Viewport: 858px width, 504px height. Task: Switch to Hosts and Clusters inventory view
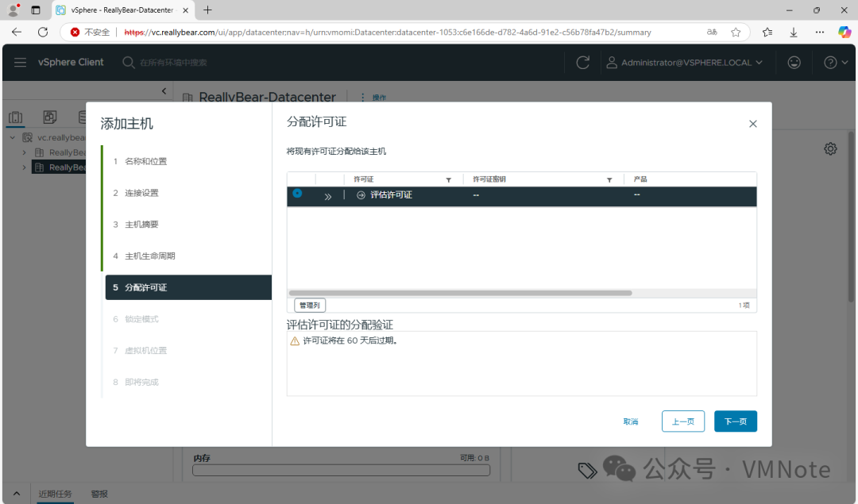[16, 117]
